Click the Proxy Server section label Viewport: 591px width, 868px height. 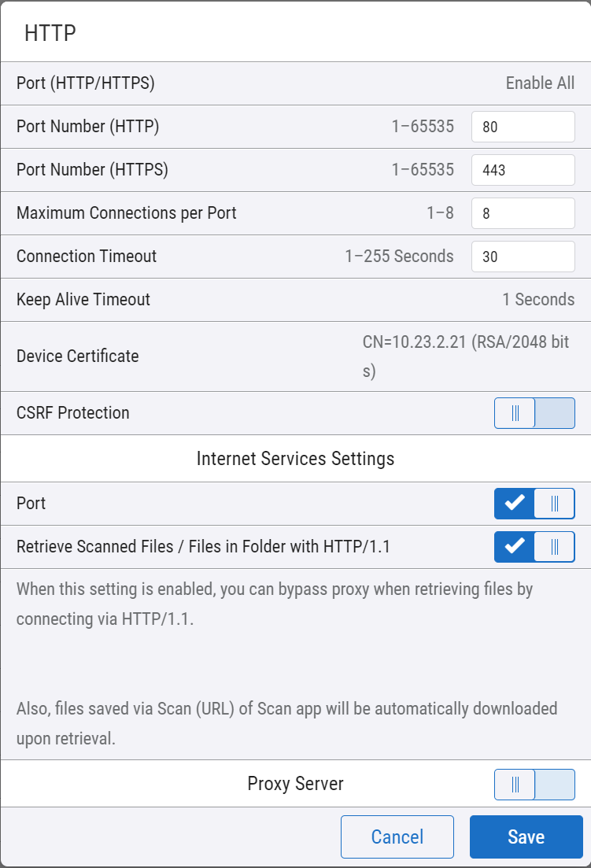pos(295,784)
